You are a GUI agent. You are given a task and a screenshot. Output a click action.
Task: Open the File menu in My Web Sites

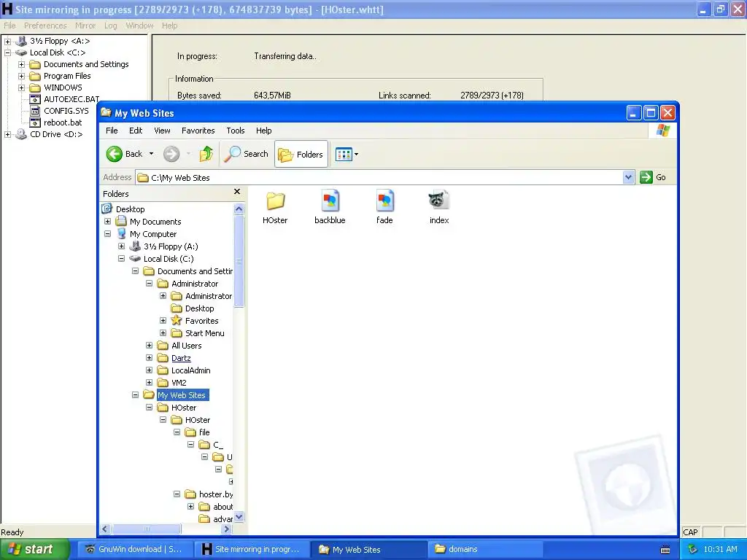112,131
